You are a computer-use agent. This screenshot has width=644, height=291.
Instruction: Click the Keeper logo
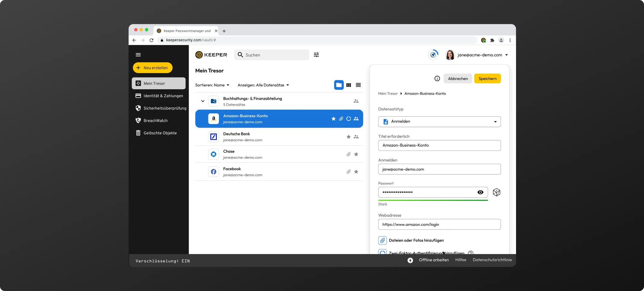pos(211,55)
